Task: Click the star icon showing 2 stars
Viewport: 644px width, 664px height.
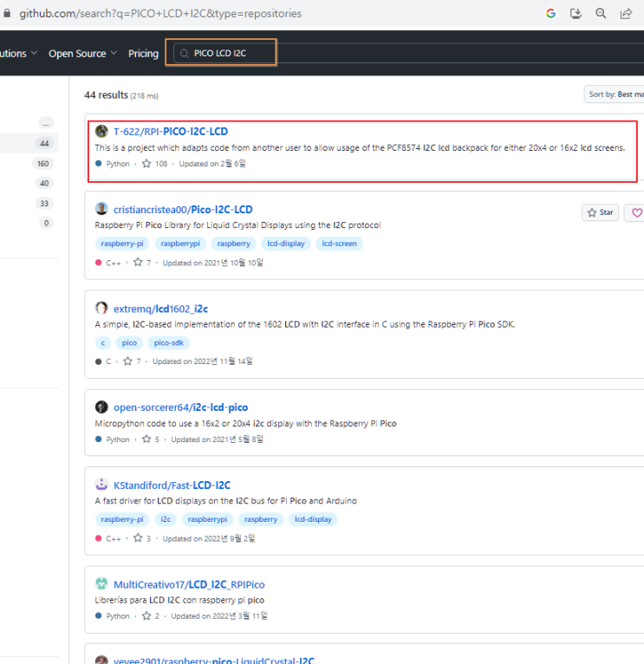Action: tap(146, 615)
